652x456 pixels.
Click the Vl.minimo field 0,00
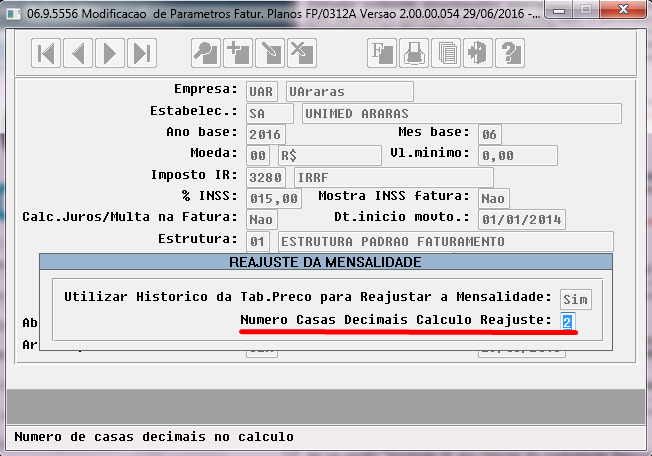518,156
